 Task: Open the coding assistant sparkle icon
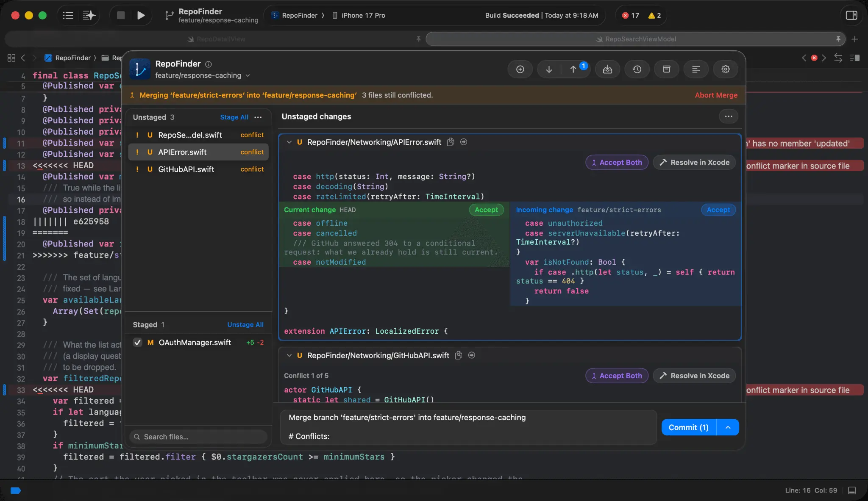(x=89, y=15)
